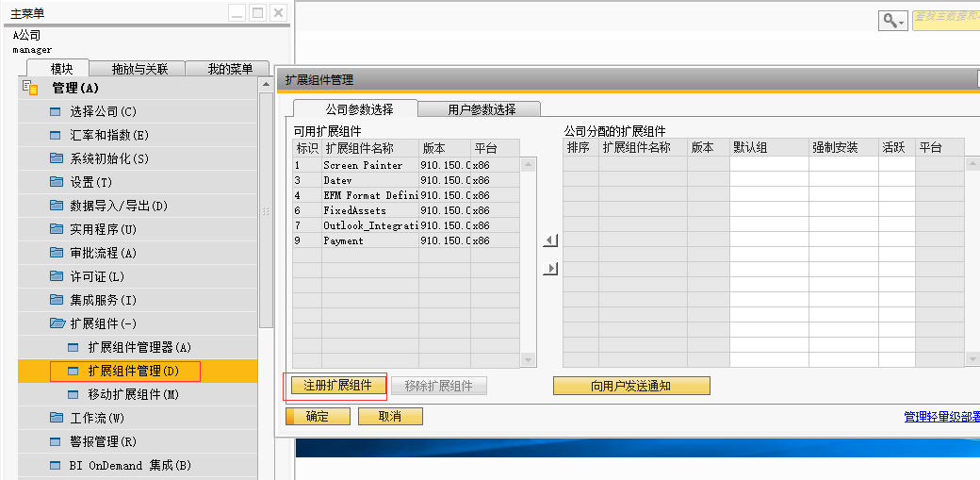Click the 注册扩展组件 button
This screenshot has height=480, width=980.
(337, 386)
